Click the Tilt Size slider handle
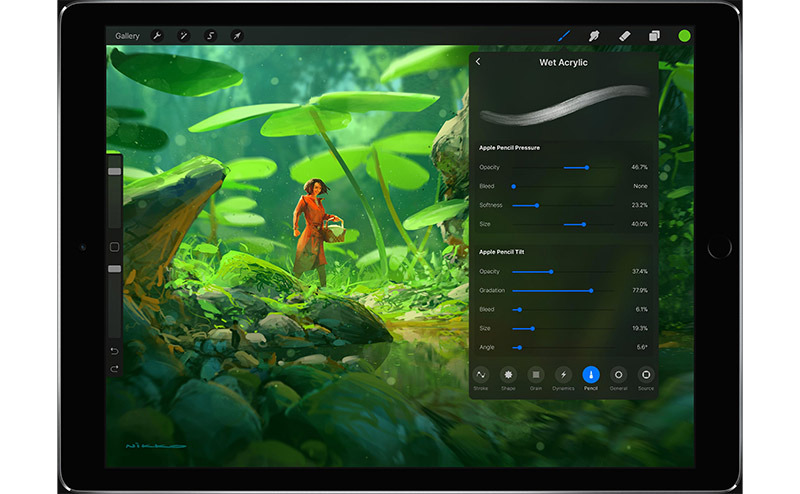The image size is (800, 494). click(x=533, y=328)
